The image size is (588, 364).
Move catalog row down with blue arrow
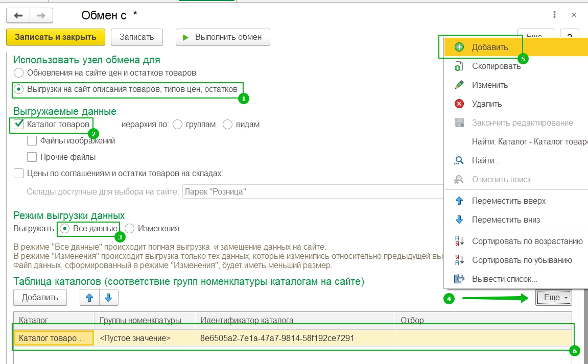[108, 298]
